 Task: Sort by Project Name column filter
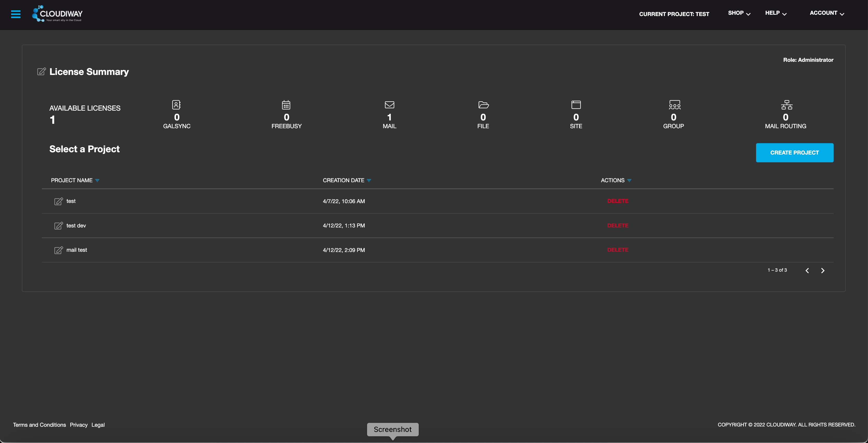pos(97,181)
